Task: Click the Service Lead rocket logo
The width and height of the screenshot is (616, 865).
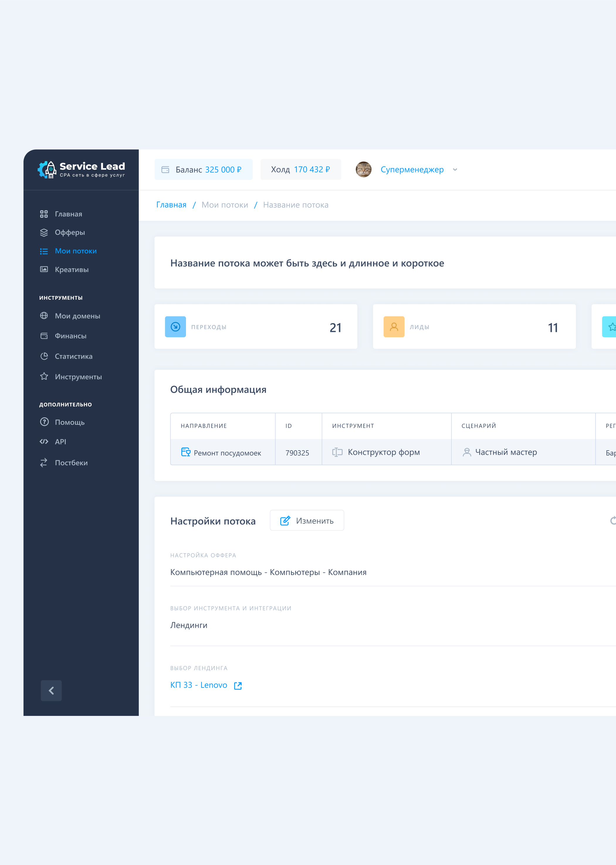Action: click(x=48, y=169)
